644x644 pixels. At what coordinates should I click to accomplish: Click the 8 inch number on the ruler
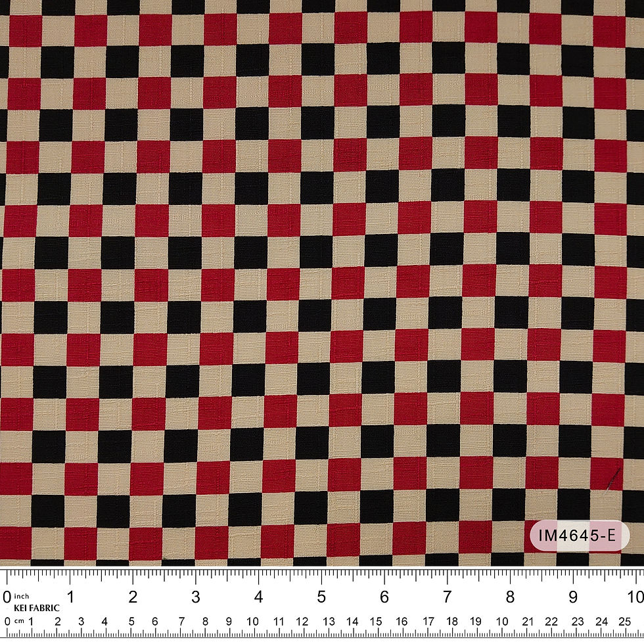[x=510, y=597]
